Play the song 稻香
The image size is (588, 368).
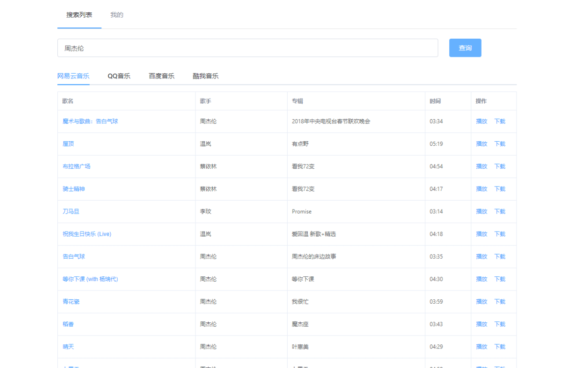[x=482, y=324]
